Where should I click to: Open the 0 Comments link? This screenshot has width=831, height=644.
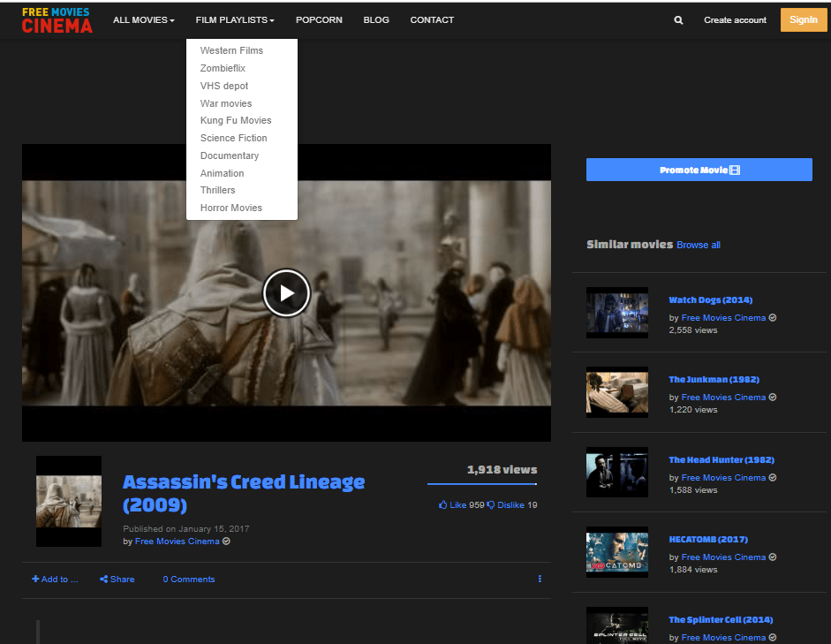189,580
